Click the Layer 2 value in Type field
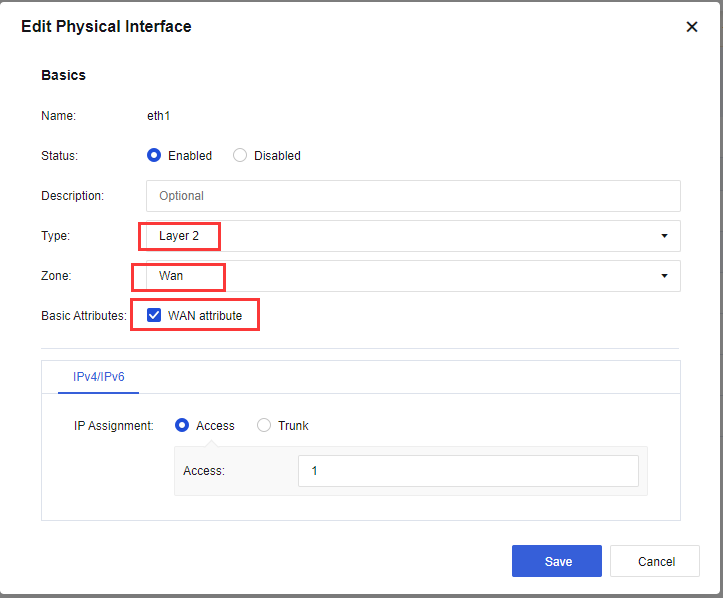Image resolution: width=723 pixels, height=598 pixels. click(179, 236)
